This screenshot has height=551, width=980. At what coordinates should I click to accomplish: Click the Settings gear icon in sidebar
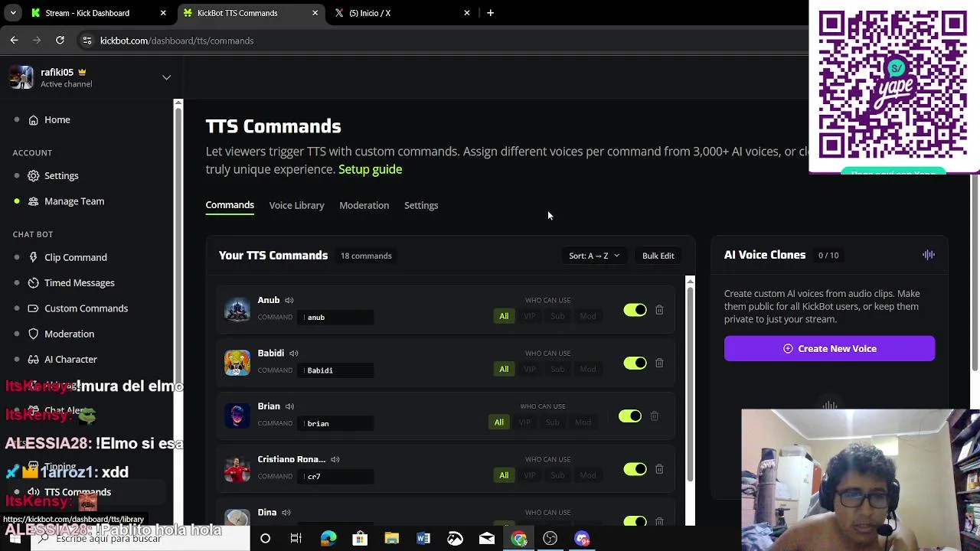point(34,176)
